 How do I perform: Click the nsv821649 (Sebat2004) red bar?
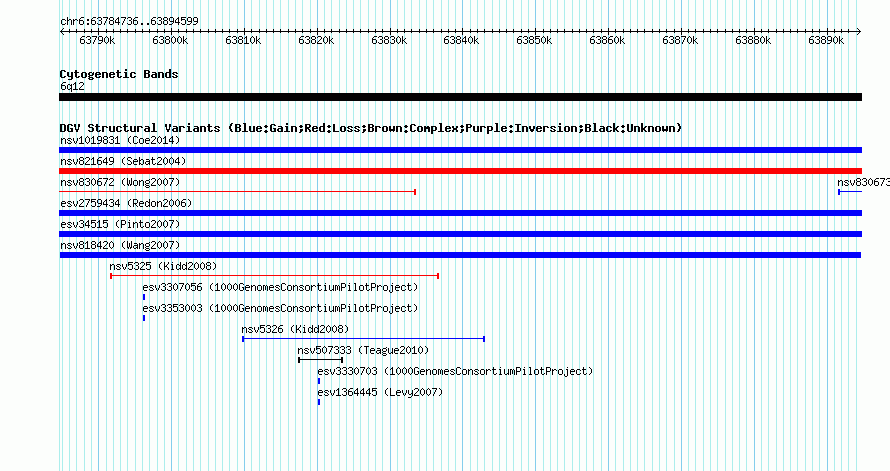tap(460, 171)
